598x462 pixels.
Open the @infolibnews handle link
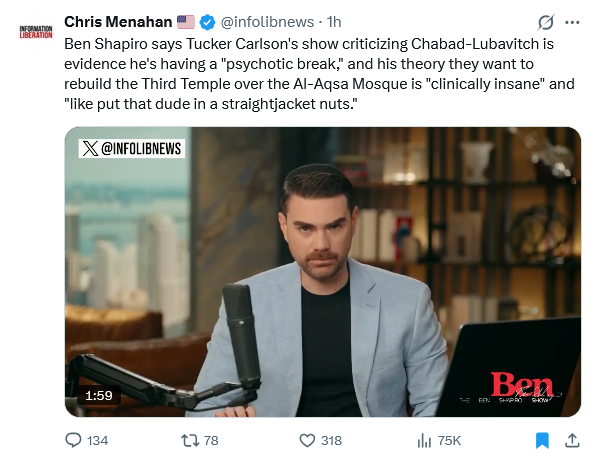coord(267,22)
